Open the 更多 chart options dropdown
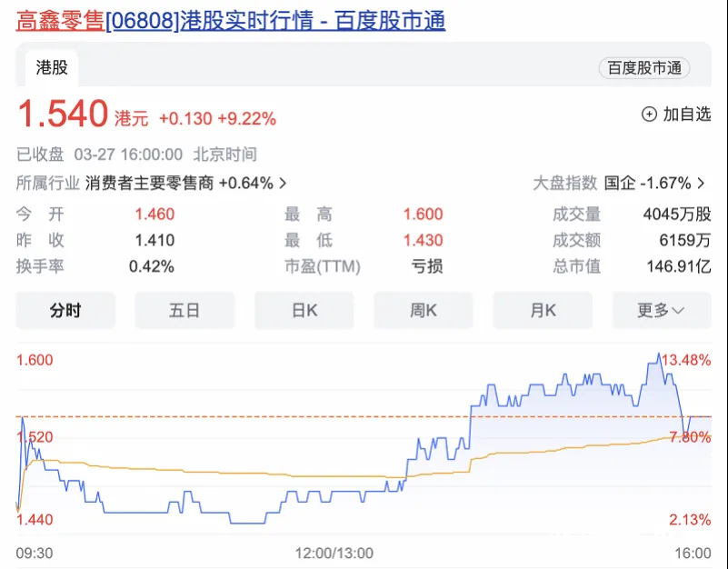The height and width of the screenshot is (569, 728). click(661, 311)
